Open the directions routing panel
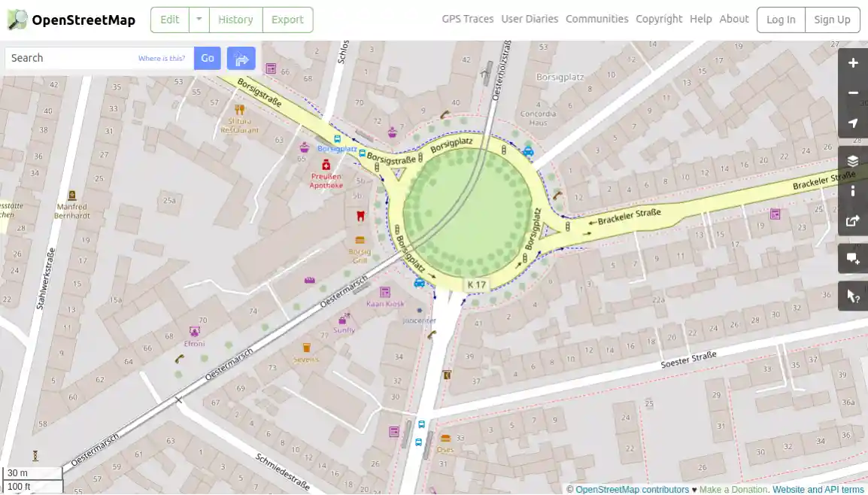This screenshot has height=495, width=868. tap(241, 58)
